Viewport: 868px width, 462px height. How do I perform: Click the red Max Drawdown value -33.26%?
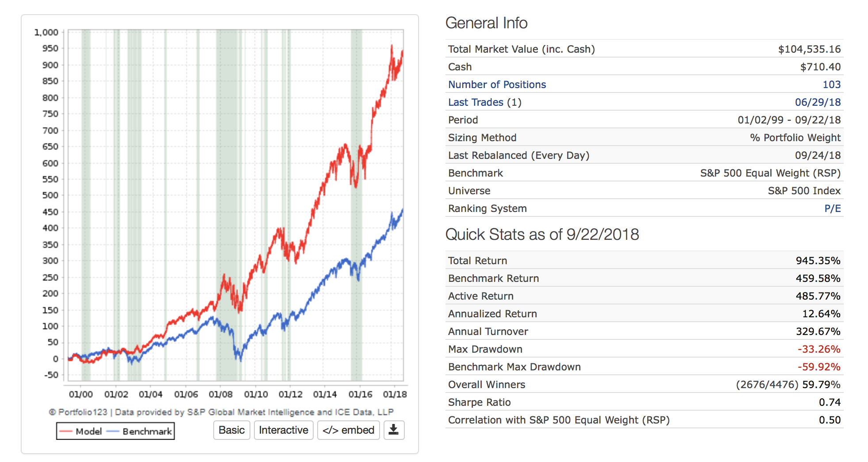(818, 349)
